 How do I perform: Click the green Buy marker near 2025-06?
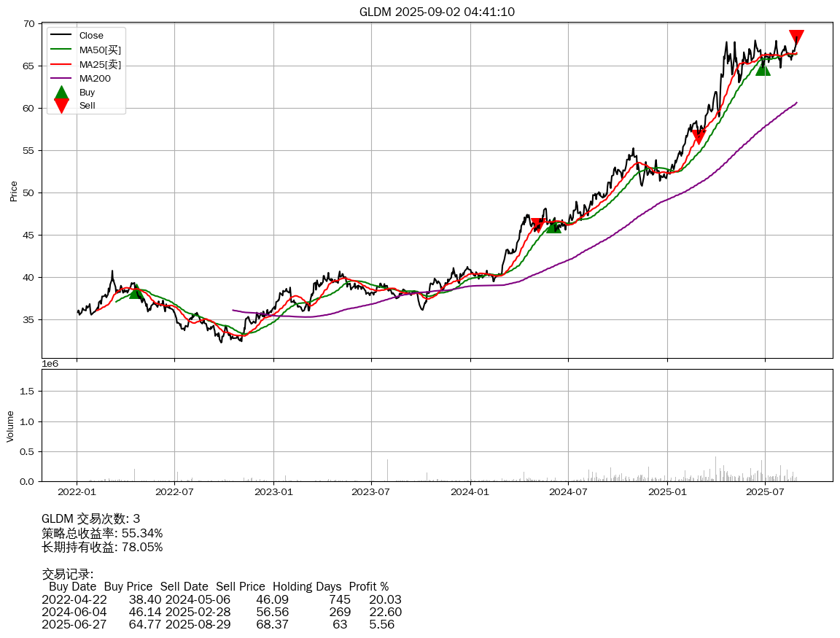tap(763, 69)
